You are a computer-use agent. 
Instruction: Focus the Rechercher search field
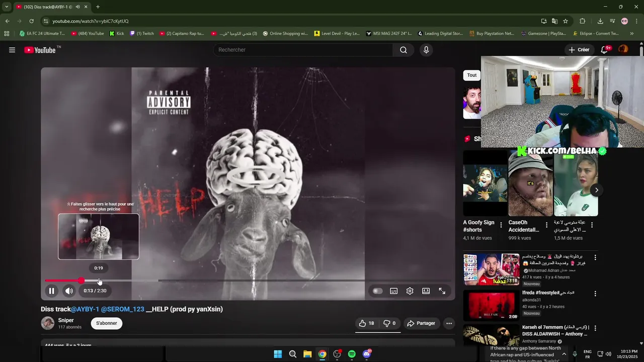pos(304,50)
